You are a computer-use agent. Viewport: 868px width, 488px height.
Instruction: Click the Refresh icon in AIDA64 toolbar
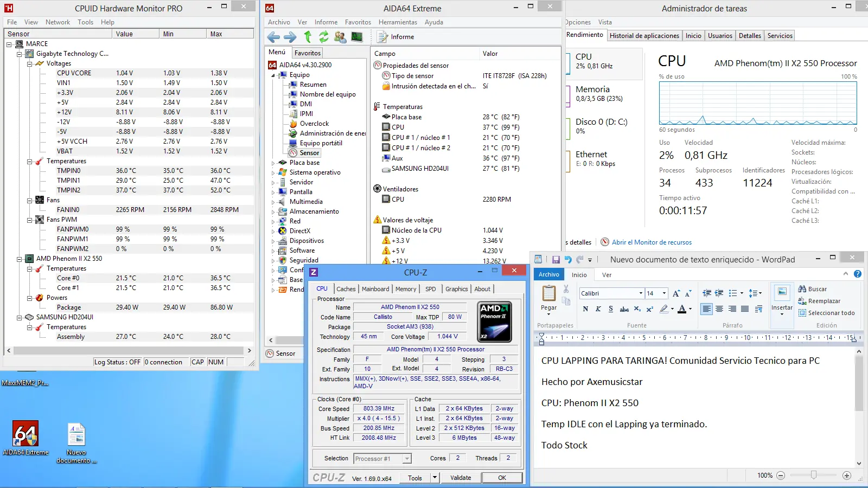point(324,37)
